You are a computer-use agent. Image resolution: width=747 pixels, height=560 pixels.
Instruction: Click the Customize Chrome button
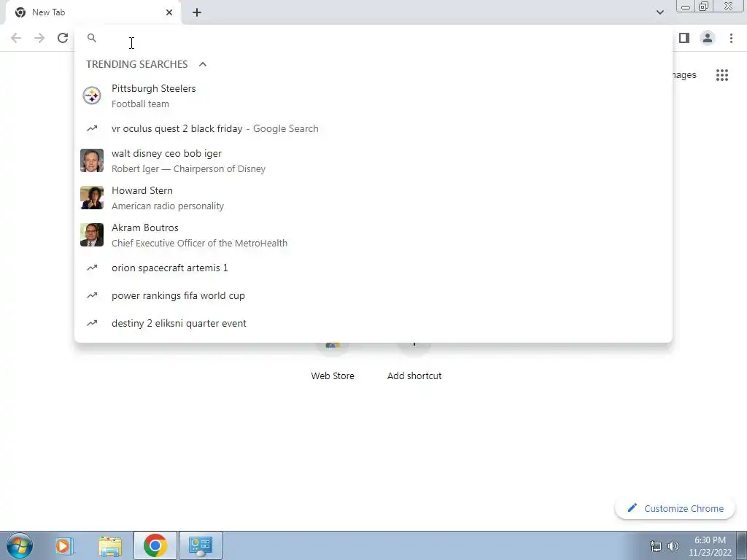pyautogui.click(x=675, y=508)
